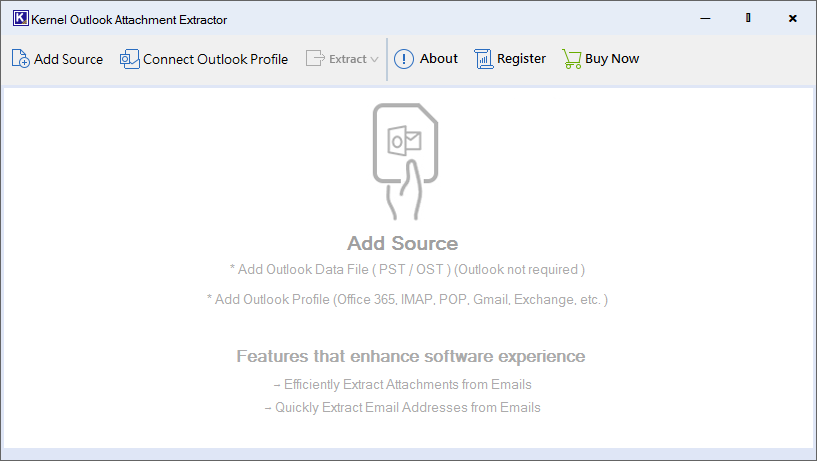
Task: Open Buy Now toolbar text
Action: (x=612, y=59)
